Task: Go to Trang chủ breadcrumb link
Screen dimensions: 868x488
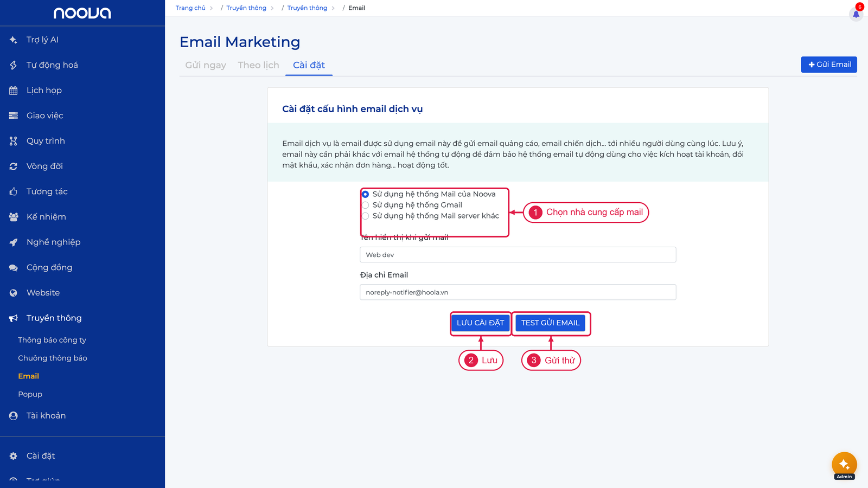Action: point(190,8)
